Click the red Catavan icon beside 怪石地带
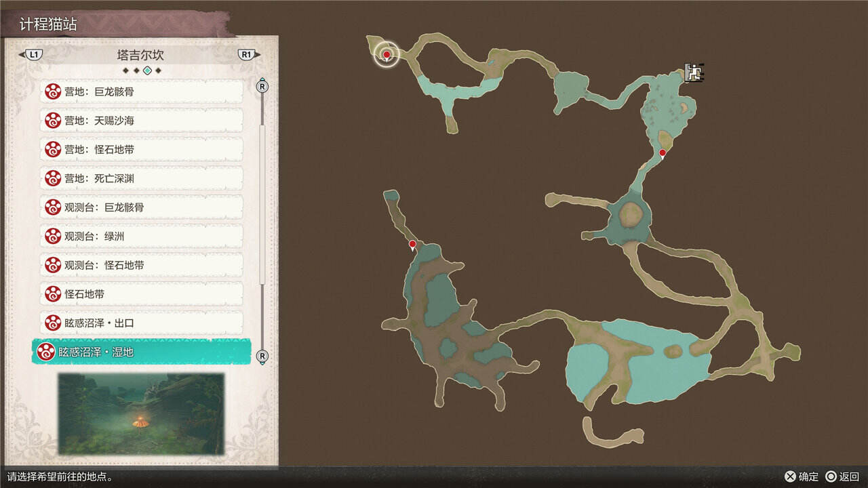 (53, 294)
